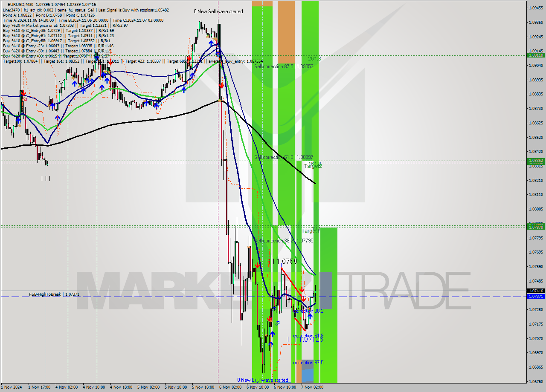
Task: Click the 'Sell correction 61.8 | 1.08397' label
Action: tap(284, 157)
